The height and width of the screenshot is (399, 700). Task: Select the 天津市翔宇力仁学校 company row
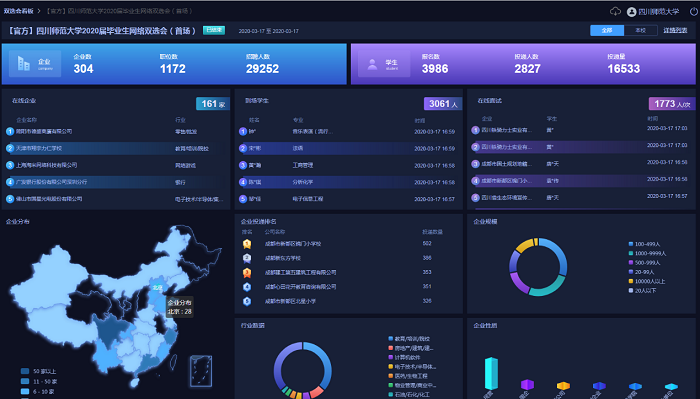click(x=116, y=148)
